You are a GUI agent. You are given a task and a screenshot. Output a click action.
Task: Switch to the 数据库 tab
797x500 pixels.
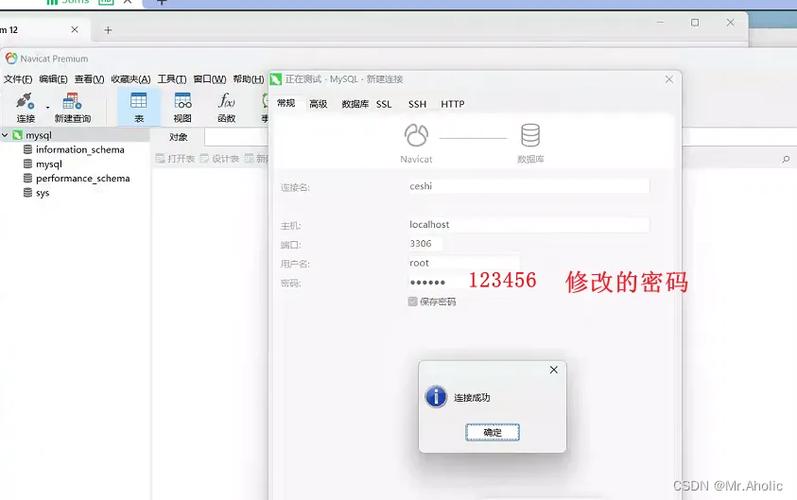pyautogui.click(x=355, y=104)
